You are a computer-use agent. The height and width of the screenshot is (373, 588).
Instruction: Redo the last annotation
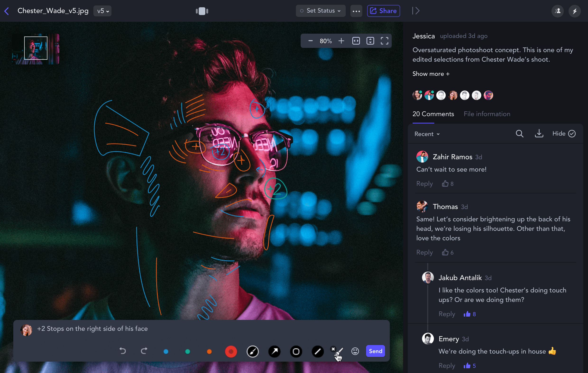[x=144, y=351]
